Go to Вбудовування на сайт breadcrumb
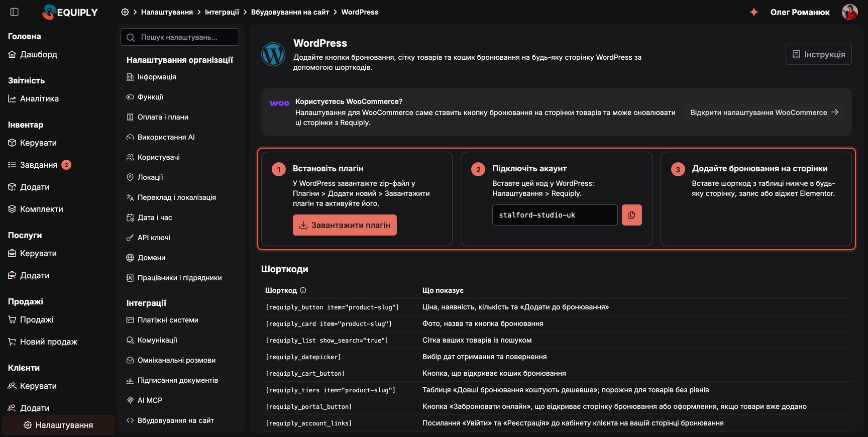The width and height of the screenshot is (868, 437). click(290, 12)
